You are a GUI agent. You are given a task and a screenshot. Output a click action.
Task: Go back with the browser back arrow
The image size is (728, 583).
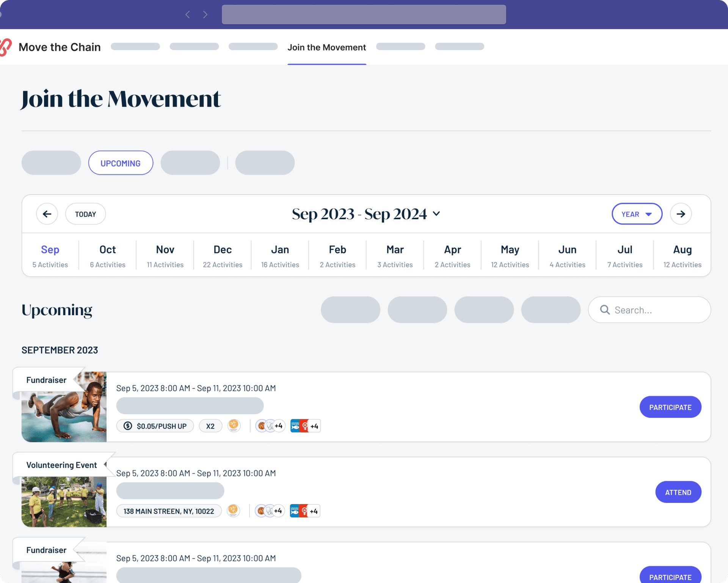[x=188, y=14]
